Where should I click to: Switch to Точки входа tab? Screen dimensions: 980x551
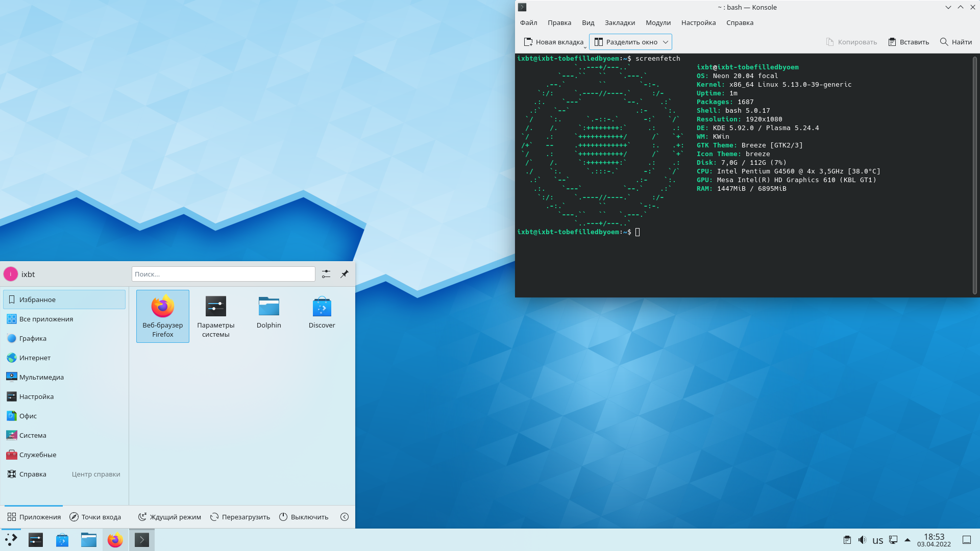click(94, 517)
